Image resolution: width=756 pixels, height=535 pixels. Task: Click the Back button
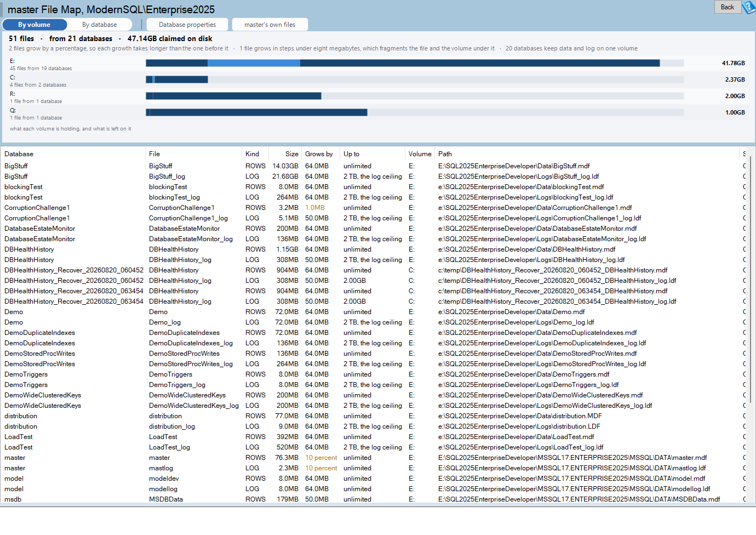tap(728, 7)
